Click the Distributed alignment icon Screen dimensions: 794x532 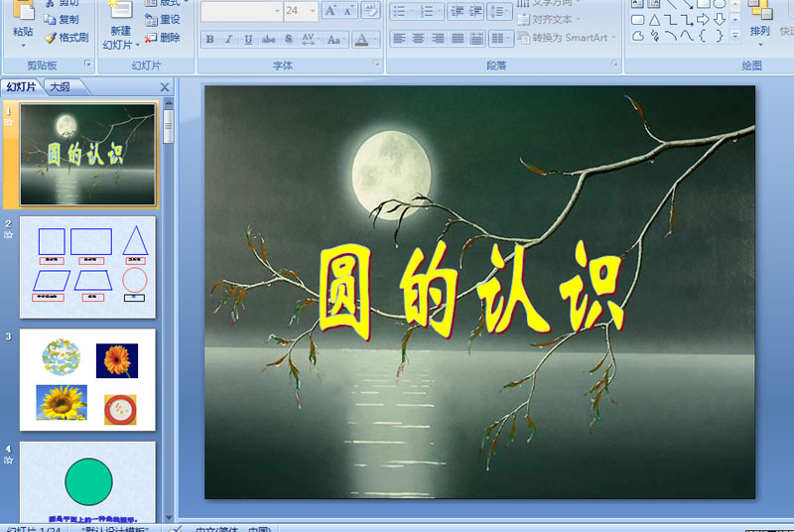click(x=476, y=39)
